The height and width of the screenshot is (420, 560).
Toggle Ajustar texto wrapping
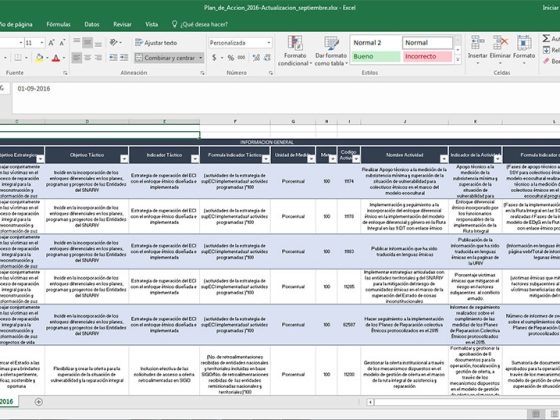pyautogui.click(x=156, y=42)
